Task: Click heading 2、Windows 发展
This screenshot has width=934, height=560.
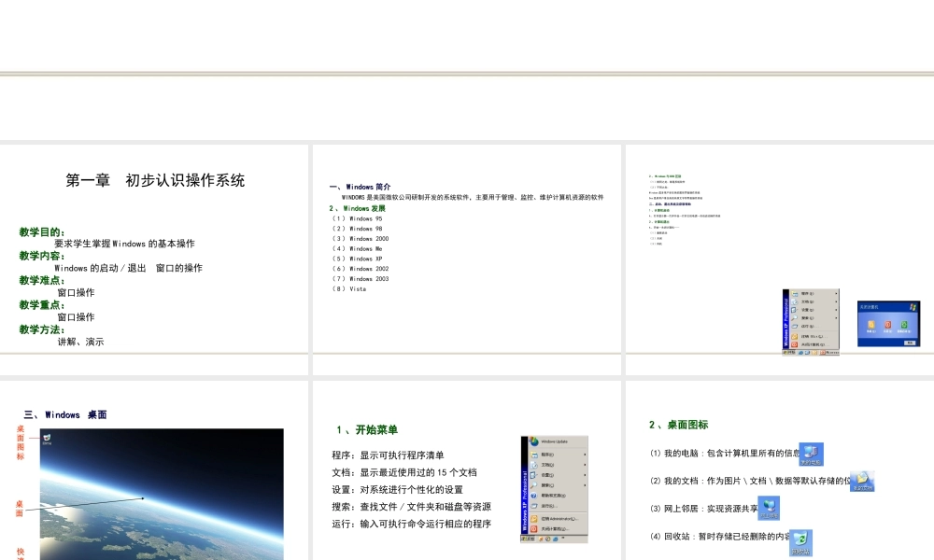Action: tap(358, 208)
